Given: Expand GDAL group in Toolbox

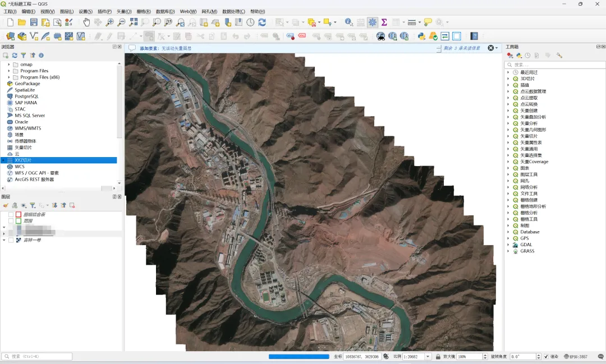Looking at the screenshot, I should pos(508,245).
